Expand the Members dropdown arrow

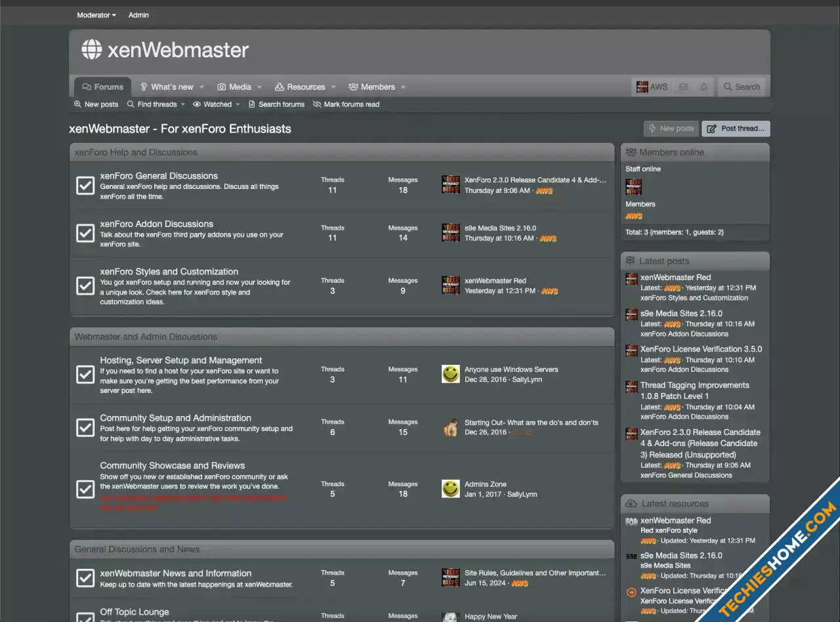click(x=403, y=87)
